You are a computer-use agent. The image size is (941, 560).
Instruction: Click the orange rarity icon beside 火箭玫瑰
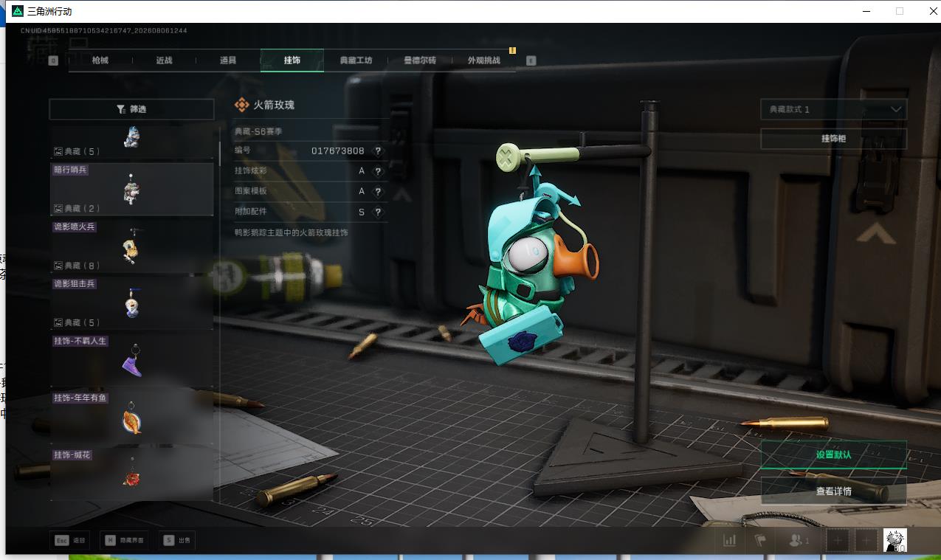point(241,106)
